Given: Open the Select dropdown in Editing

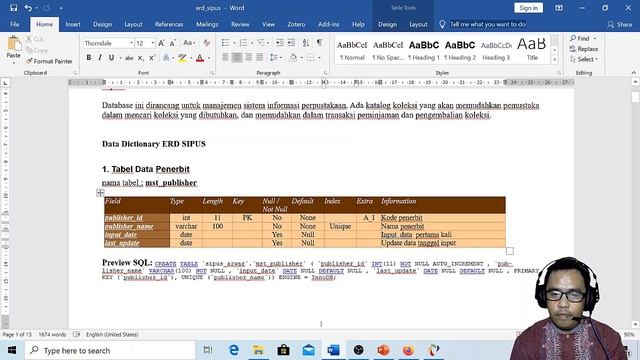Looking at the screenshot, I should tap(584, 60).
